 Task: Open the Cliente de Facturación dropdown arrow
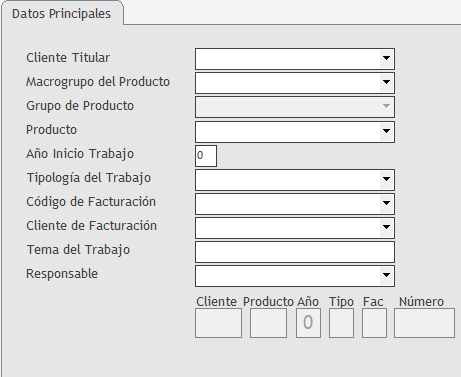pos(386,227)
